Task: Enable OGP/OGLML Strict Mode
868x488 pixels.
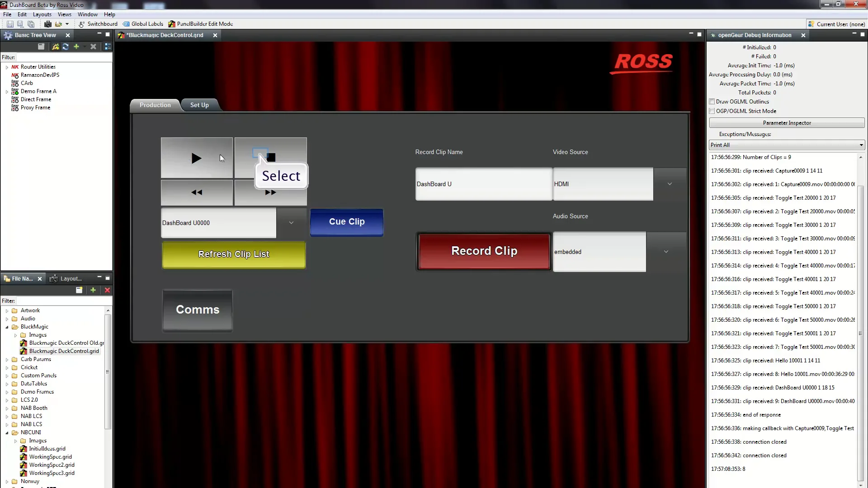Action: (x=712, y=111)
